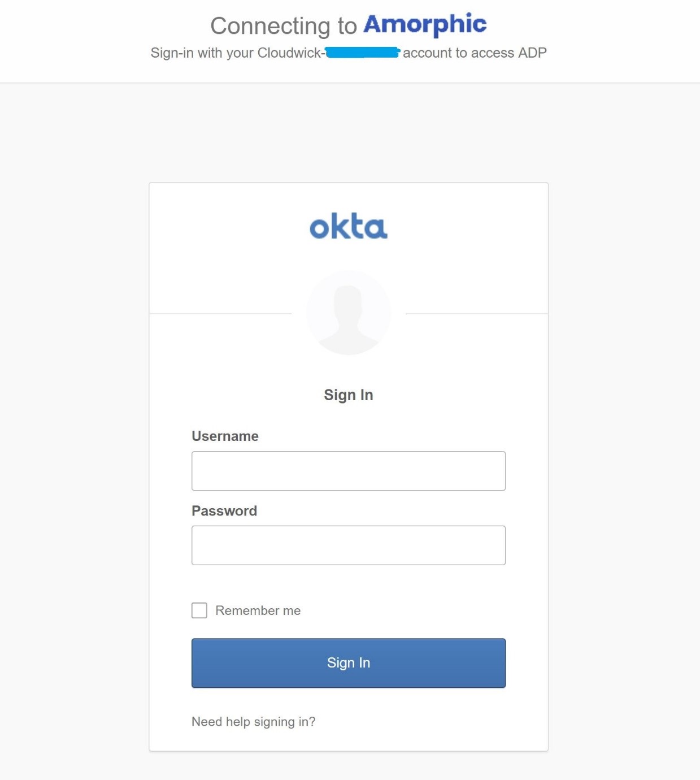The image size is (700, 780).
Task: Open the "Need help signing in?" link
Action: [x=253, y=722]
